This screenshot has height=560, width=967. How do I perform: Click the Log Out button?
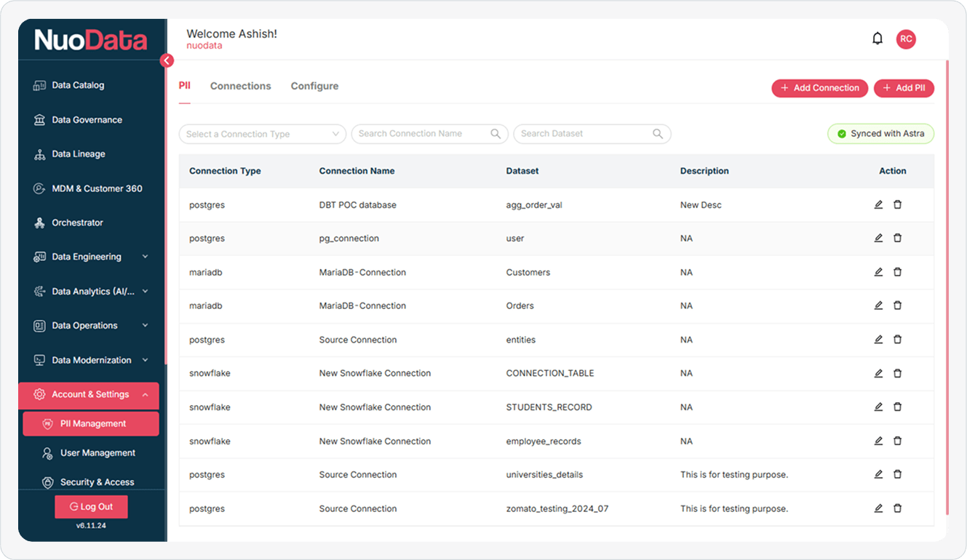91,507
